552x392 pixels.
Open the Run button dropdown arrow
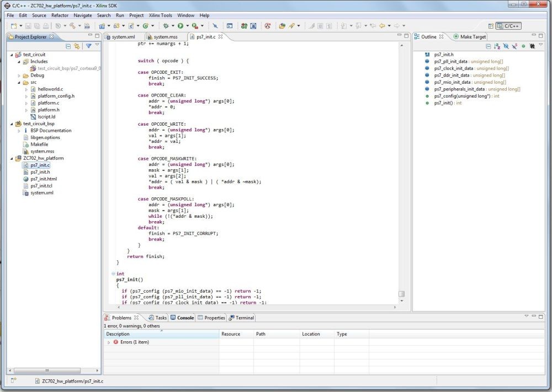(x=187, y=26)
